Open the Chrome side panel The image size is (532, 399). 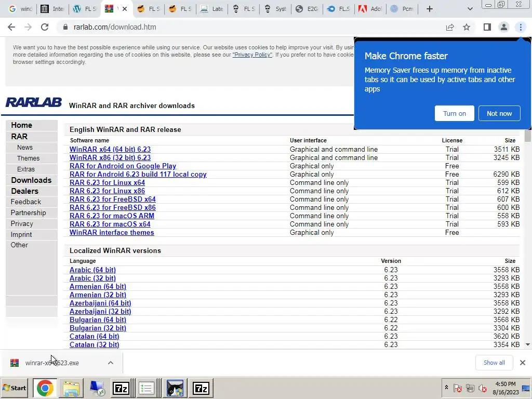tap(487, 27)
